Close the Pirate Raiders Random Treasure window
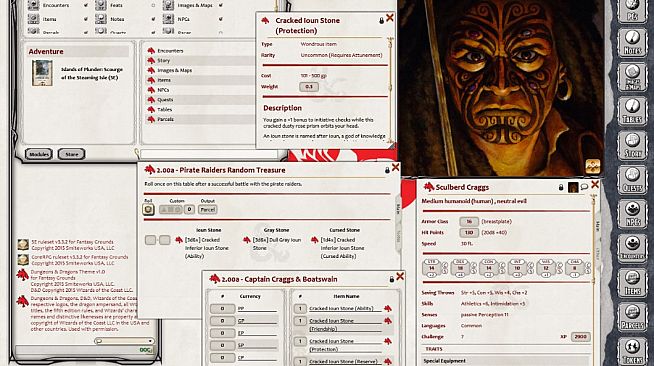 (395, 168)
